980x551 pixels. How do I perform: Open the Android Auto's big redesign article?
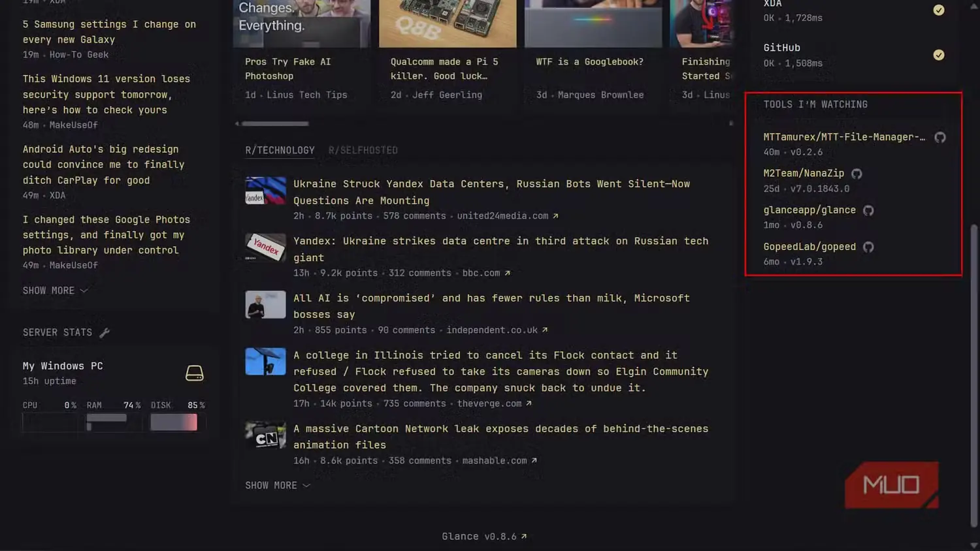(104, 165)
